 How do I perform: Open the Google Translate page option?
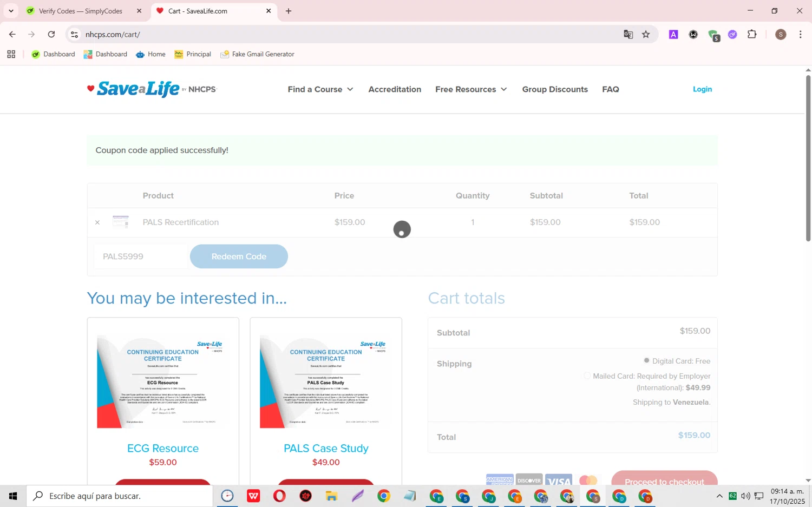pos(628,34)
